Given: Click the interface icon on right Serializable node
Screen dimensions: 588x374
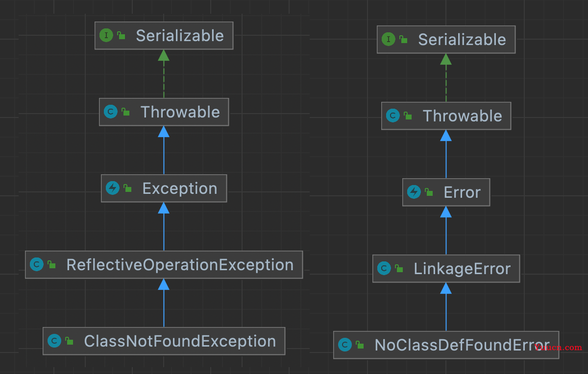Looking at the screenshot, I should click(x=389, y=39).
